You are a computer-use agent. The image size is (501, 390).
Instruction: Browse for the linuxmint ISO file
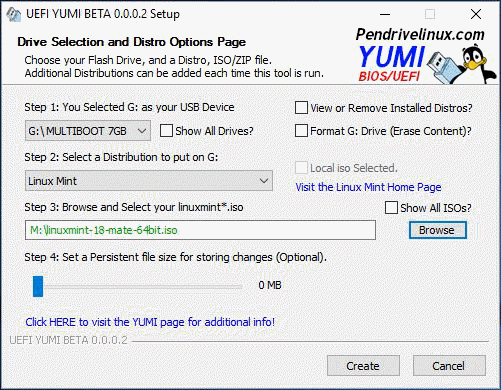point(438,230)
